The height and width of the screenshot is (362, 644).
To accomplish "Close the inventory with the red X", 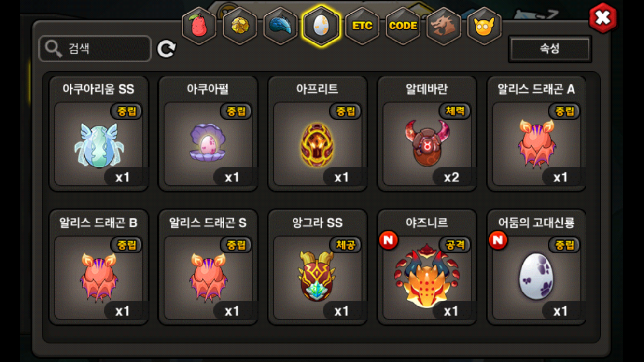I will click(x=603, y=18).
